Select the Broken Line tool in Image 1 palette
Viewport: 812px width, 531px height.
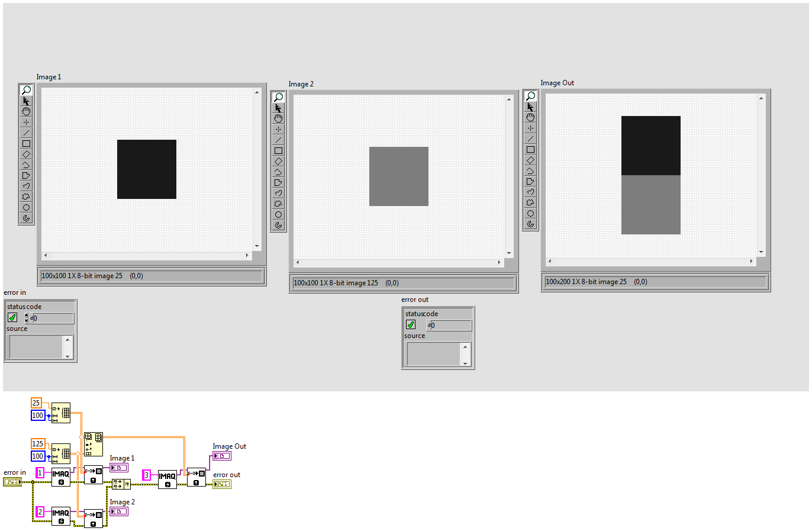[26, 165]
